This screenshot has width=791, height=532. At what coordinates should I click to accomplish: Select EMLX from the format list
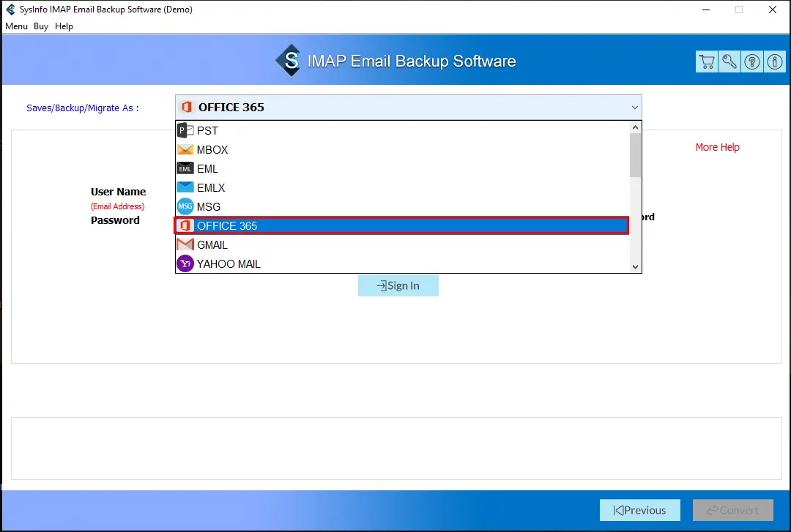click(211, 188)
